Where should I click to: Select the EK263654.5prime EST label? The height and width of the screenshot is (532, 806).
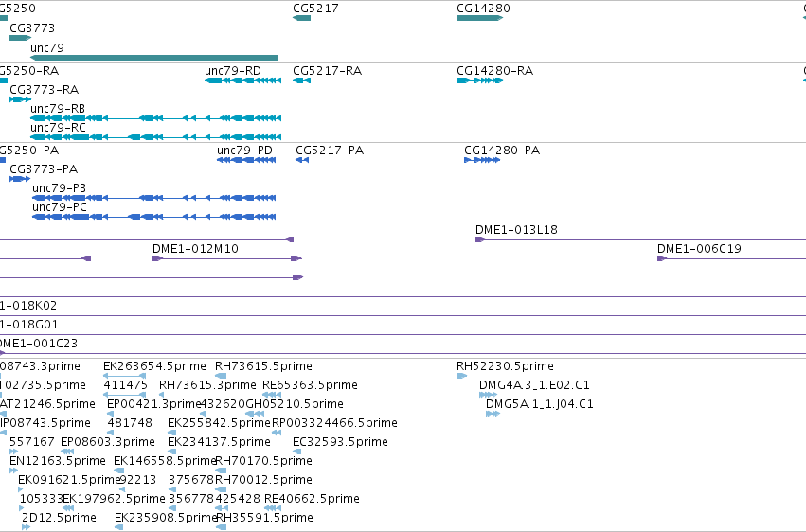pos(154,366)
